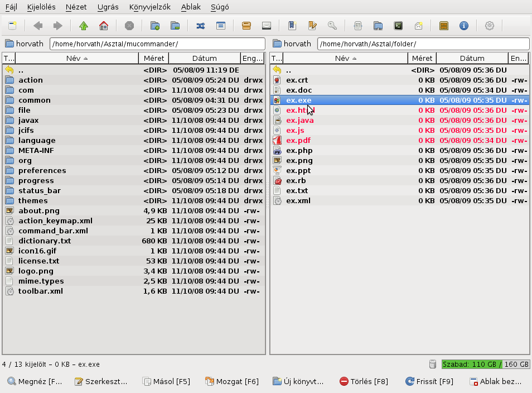Screen dimensions: 532x393
Task: Go forward with the right arrow icon
Action: click(58, 26)
